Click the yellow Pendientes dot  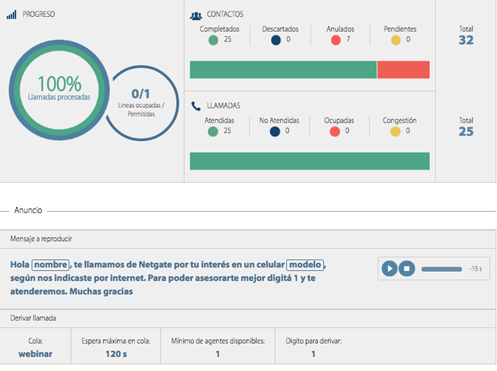point(396,40)
